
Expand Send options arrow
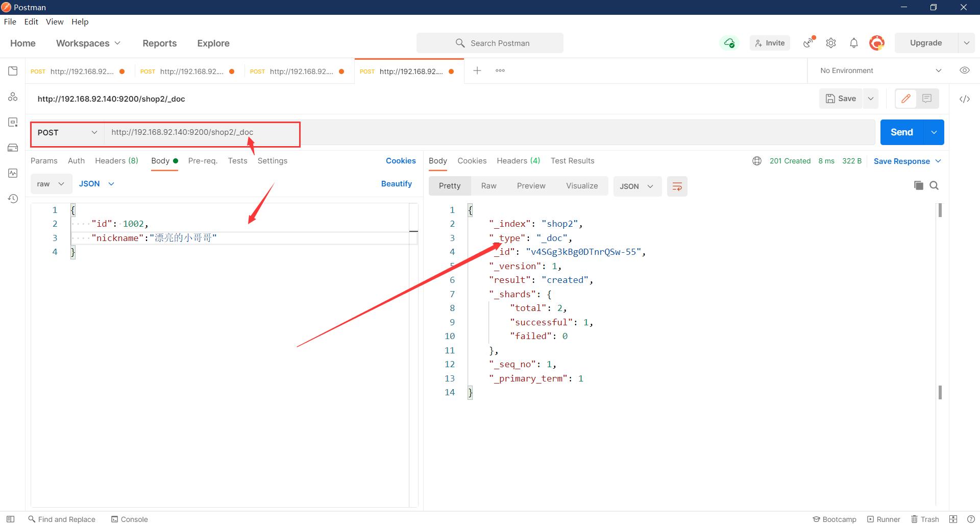click(934, 132)
